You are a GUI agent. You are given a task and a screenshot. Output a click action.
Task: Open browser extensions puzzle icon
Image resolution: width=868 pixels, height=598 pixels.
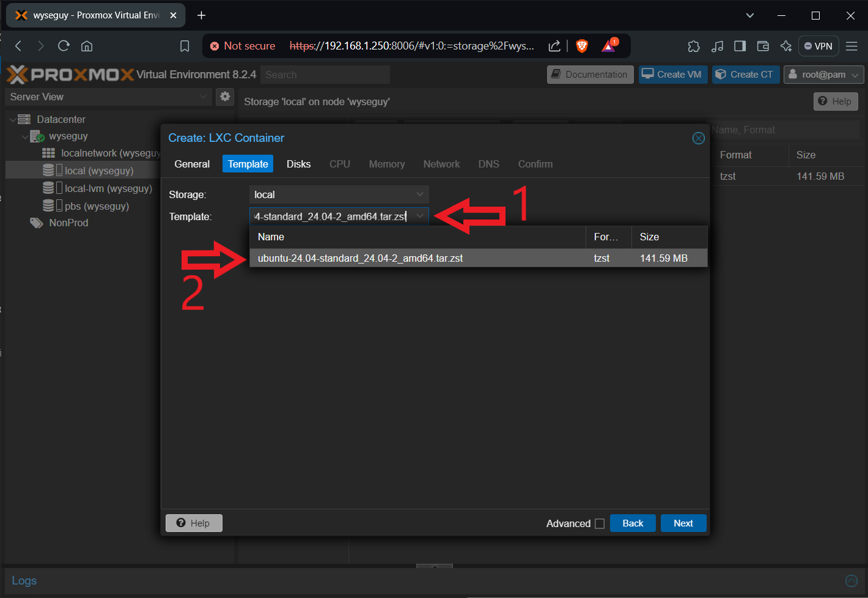pos(694,46)
